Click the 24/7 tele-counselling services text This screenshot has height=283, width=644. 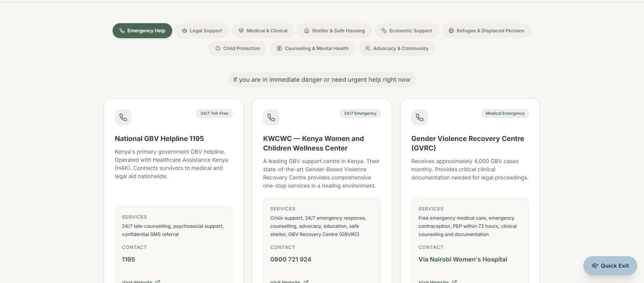[x=173, y=230]
